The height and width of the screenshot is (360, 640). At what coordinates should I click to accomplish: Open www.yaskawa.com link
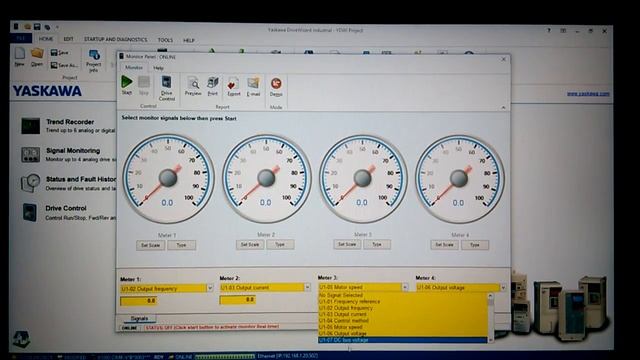[588, 93]
